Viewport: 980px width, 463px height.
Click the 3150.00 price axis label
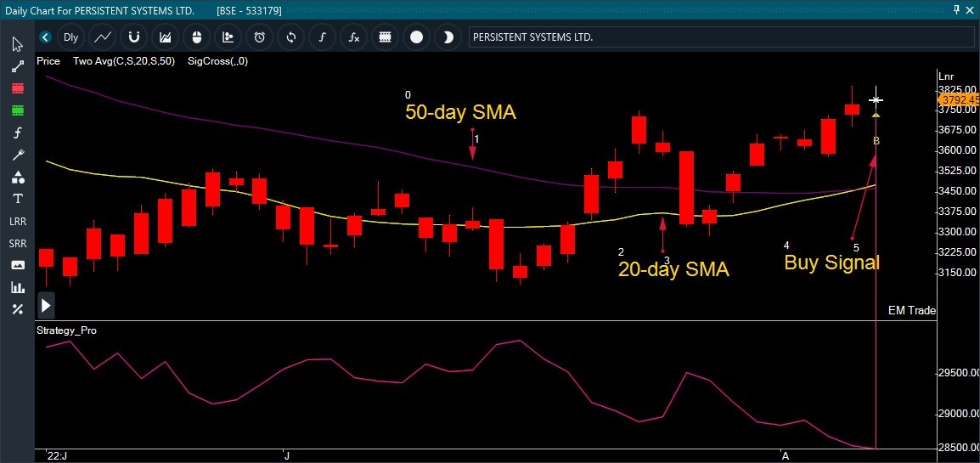958,273
